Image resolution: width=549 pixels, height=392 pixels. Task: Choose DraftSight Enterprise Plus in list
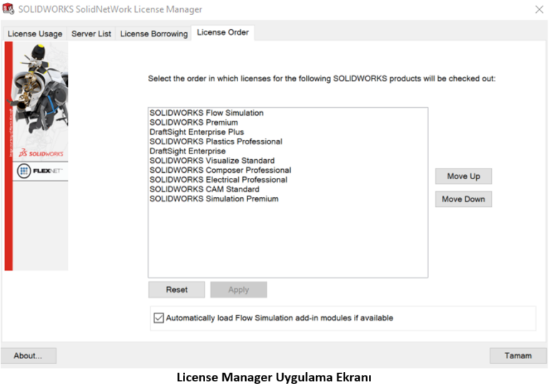pos(196,132)
